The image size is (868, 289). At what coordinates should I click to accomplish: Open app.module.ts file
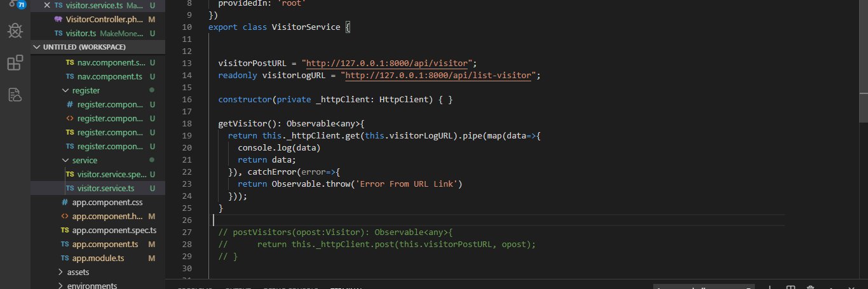[98, 259]
